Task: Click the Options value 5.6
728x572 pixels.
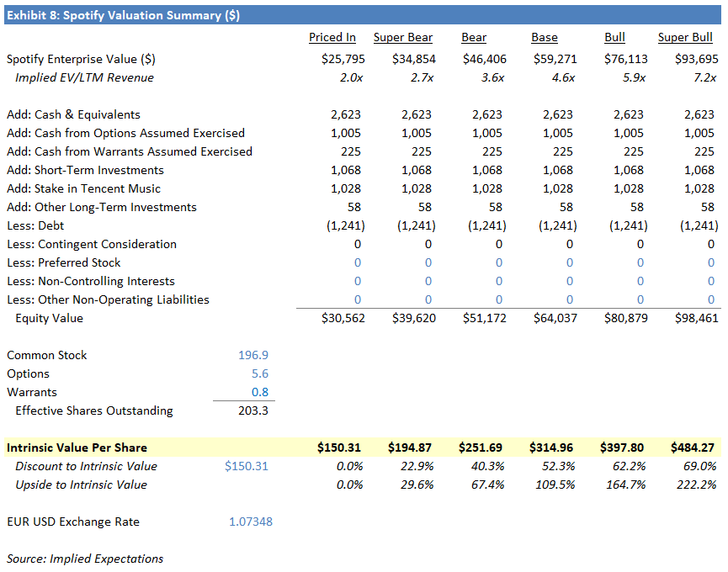Action: click(x=260, y=374)
